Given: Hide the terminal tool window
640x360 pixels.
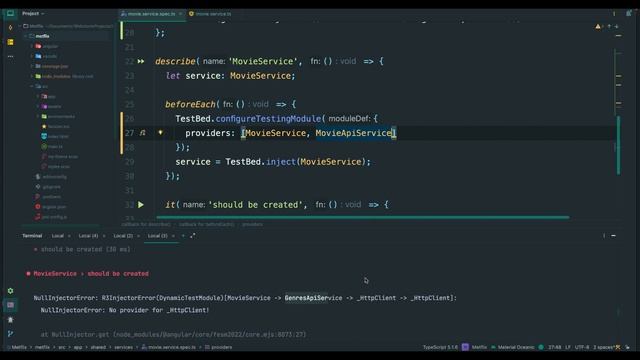Looking at the screenshot, I should 613,236.
